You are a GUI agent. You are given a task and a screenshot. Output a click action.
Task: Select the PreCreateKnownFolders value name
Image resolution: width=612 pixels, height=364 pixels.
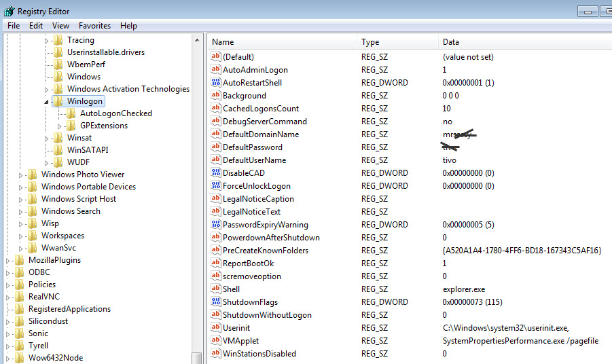point(266,251)
